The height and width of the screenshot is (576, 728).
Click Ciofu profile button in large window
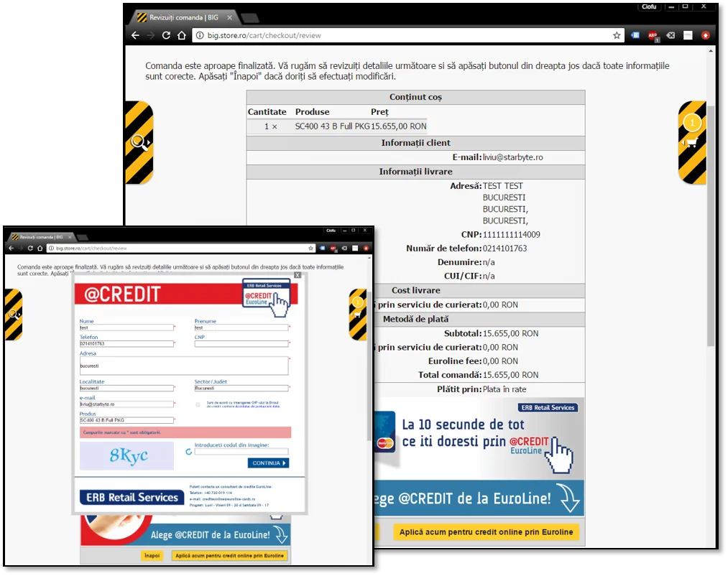pos(649,6)
